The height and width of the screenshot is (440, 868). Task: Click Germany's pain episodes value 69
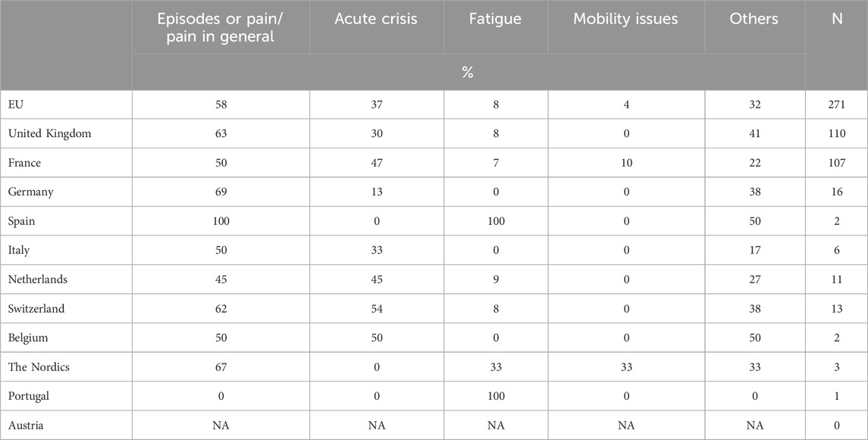point(221,192)
